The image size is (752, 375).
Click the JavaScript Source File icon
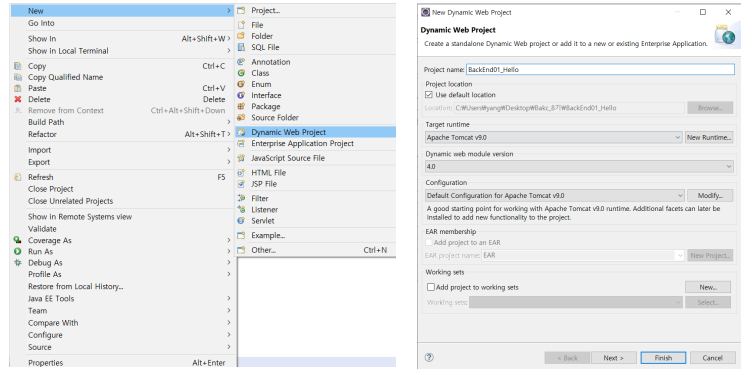point(242,158)
